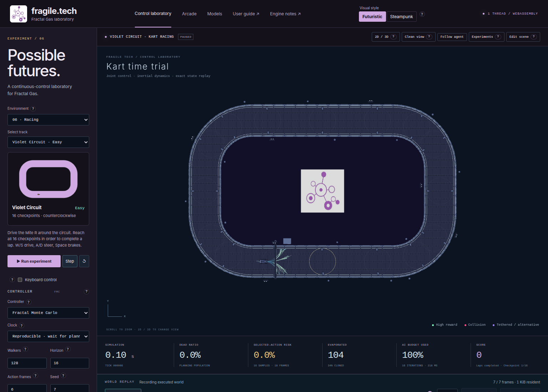Click Edit scene button
Image resolution: width=548 pixels, height=392 pixels.
click(x=523, y=37)
